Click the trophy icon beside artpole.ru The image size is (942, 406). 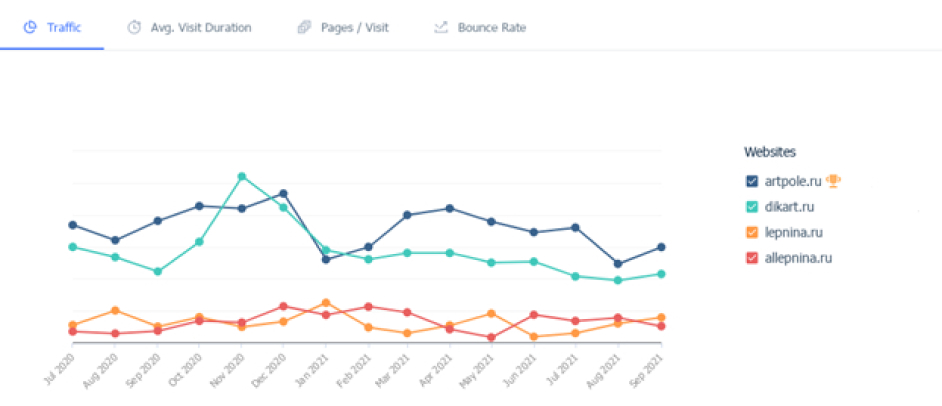(833, 181)
